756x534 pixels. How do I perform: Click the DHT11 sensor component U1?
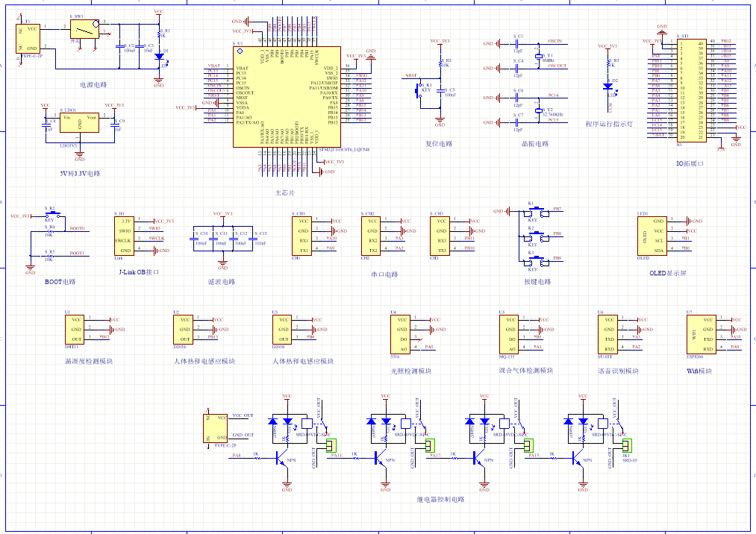click(77, 328)
